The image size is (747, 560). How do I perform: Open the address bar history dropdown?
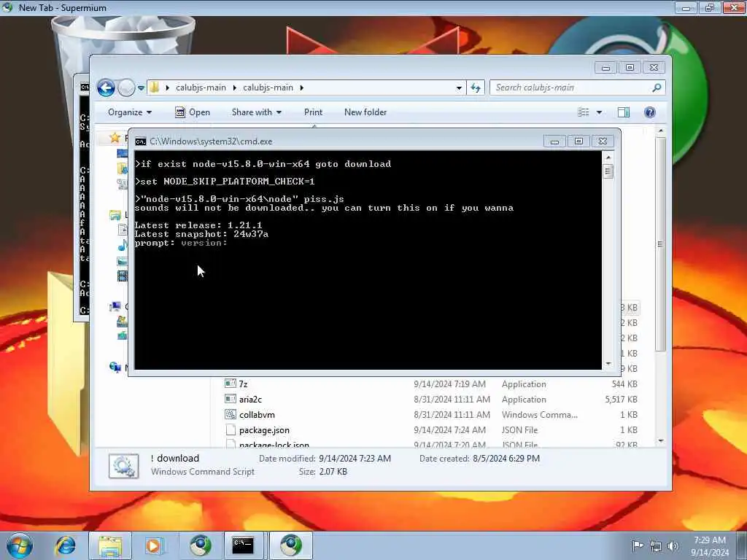tap(459, 87)
